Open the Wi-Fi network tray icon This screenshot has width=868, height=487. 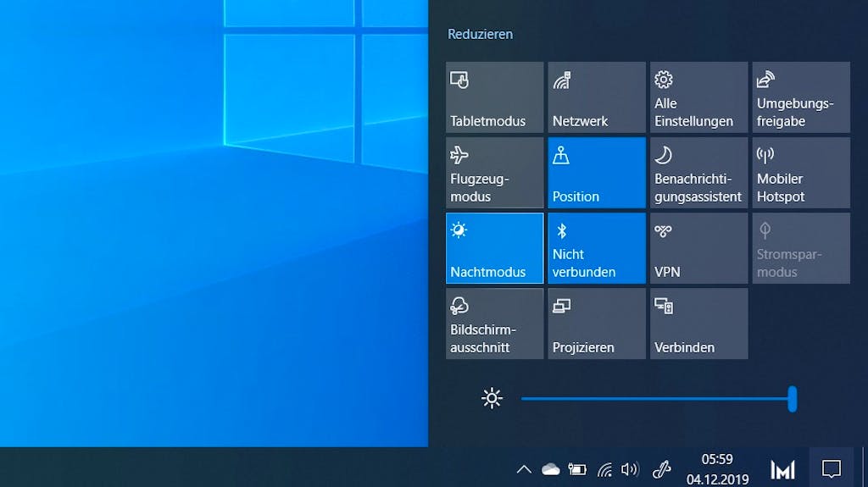point(604,470)
